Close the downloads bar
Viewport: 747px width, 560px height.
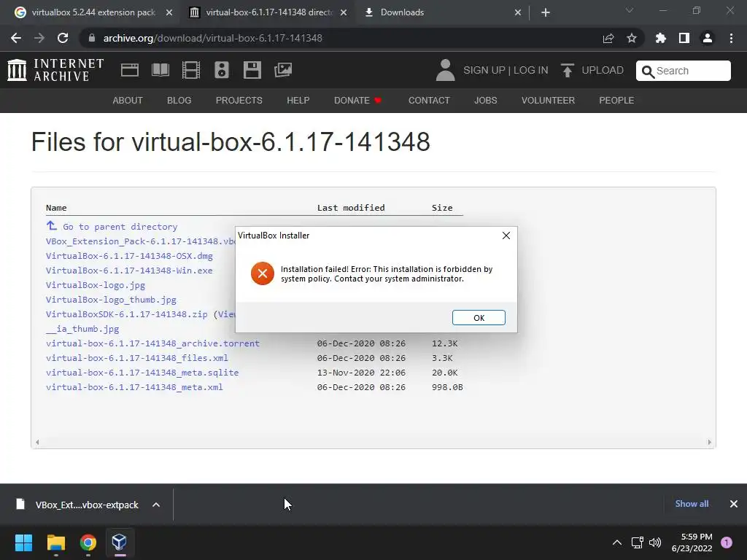click(734, 504)
